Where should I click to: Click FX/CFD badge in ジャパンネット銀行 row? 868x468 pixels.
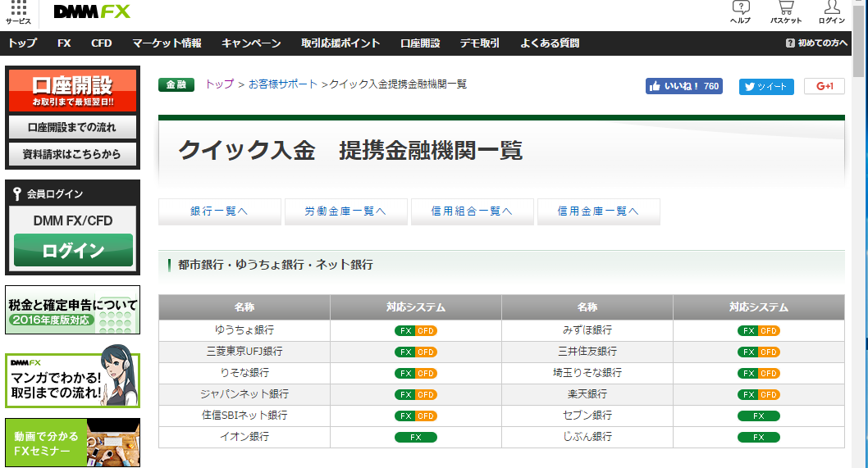(416, 394)
